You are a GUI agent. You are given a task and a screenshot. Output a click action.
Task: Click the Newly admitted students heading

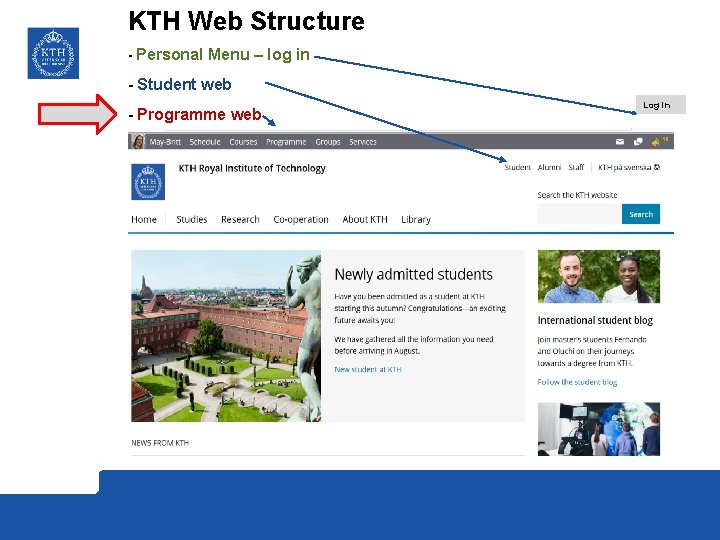click(x=413, y=275)
